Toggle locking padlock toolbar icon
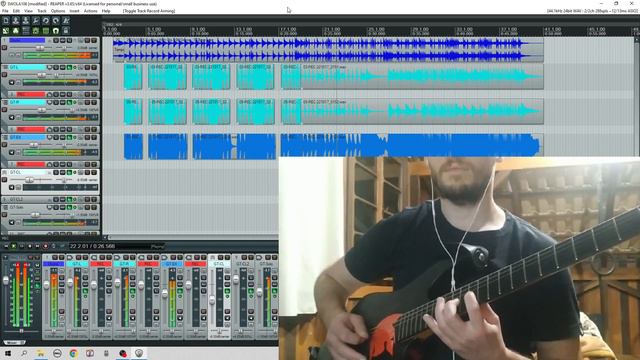The width and height of the screenshot is (640, 360). (66, 31)
